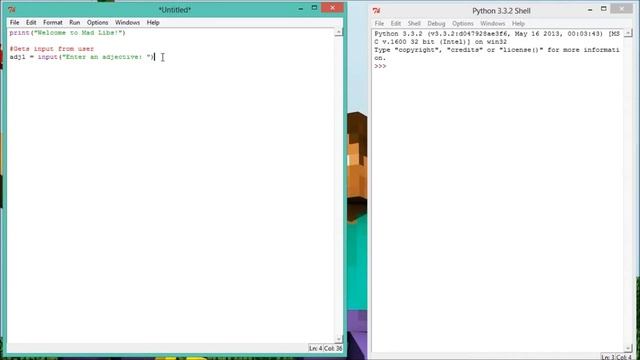Click the "#Gets input from user" comment line

pyautogui.click(x=52, y=49)
